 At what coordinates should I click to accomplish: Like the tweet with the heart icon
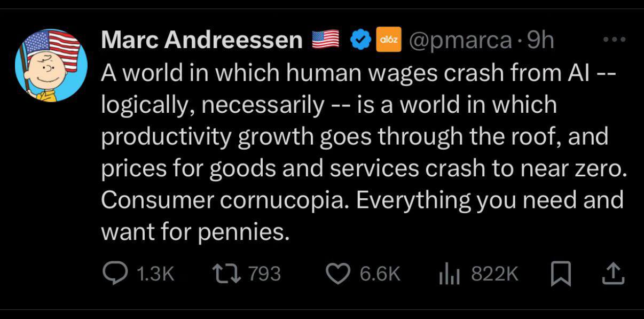coord(336,274)
